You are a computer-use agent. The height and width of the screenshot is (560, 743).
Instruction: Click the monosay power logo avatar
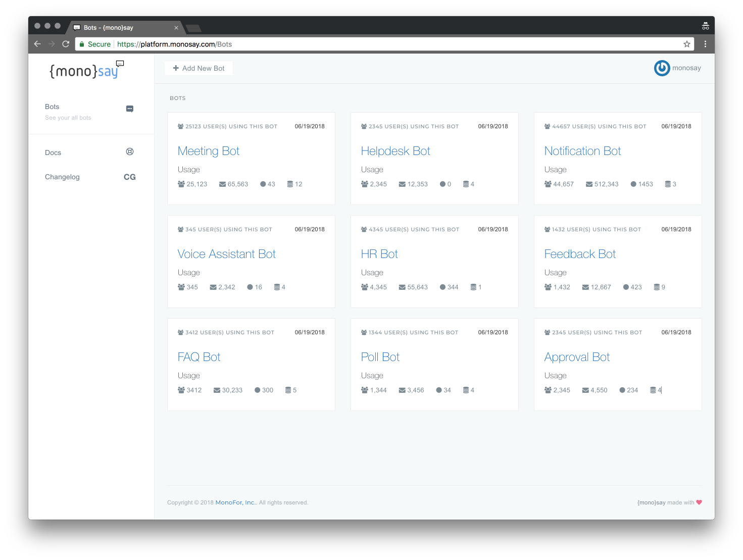662,68
